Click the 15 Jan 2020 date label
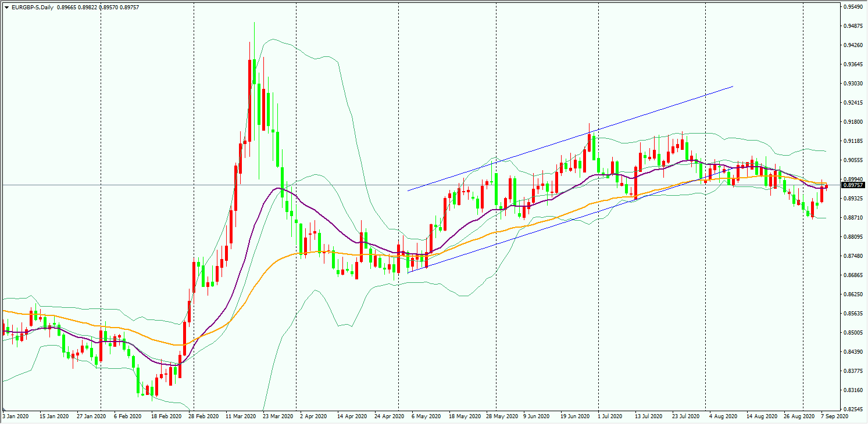The width and height of the screenshot is (868, 424). (53, 416)
